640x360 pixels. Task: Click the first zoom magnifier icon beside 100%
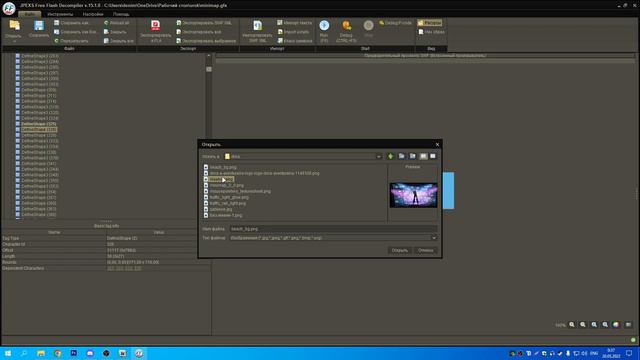(572, 325)
